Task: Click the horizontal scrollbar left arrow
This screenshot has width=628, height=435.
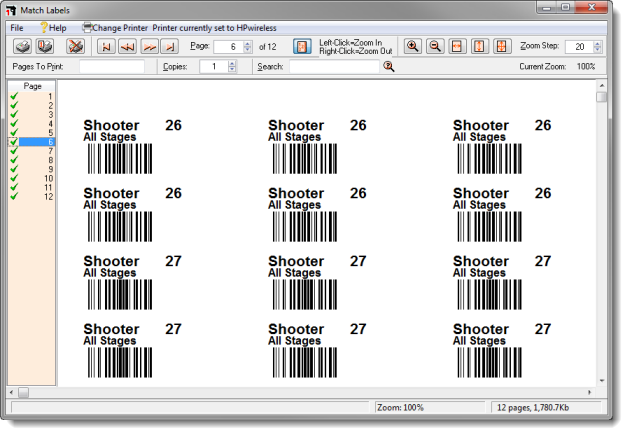Action: (x=12, y=393)
